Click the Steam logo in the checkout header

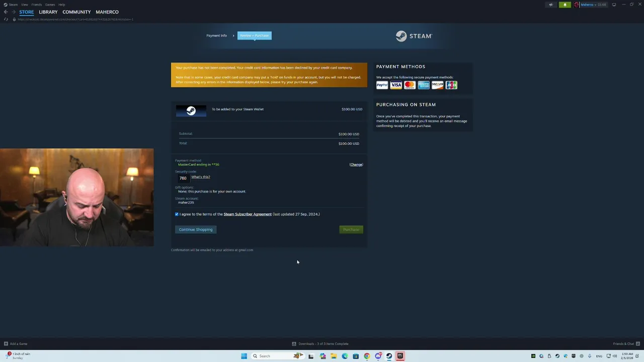(x=414, y=36)
